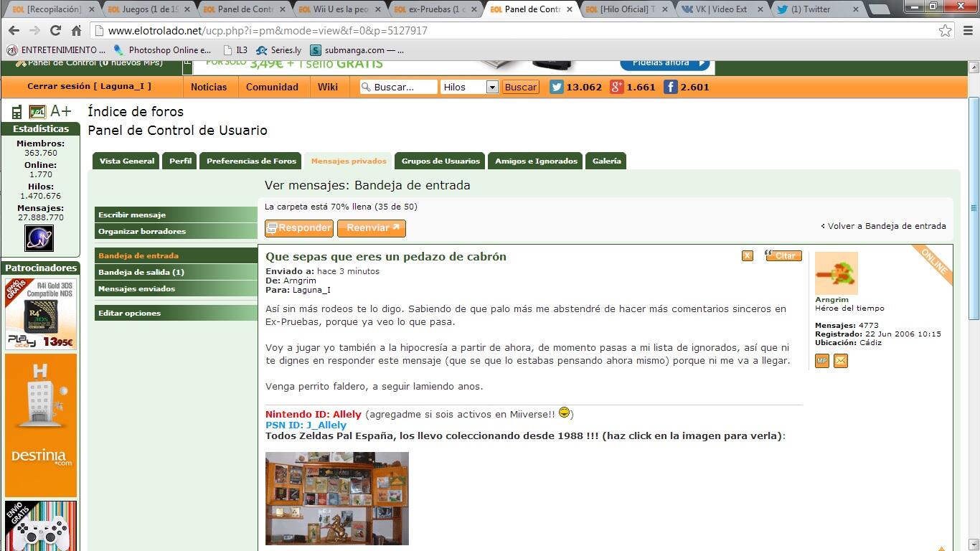This screenshot has width=980, height=551.
Task: Click the Google+ icon in the top bar
Action: coord(615,87)
